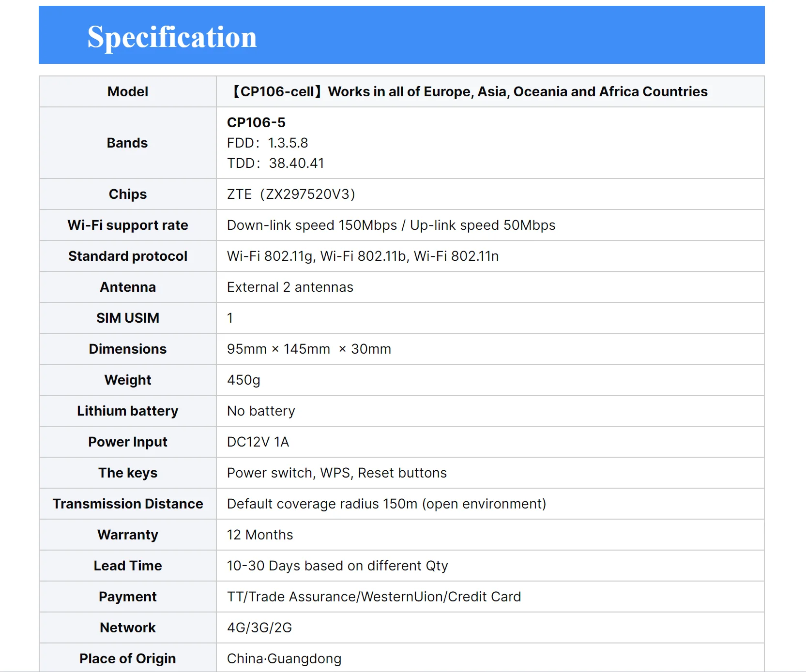Select the External 2 antennas cell
Screen dimensions: 806x672
490,287
